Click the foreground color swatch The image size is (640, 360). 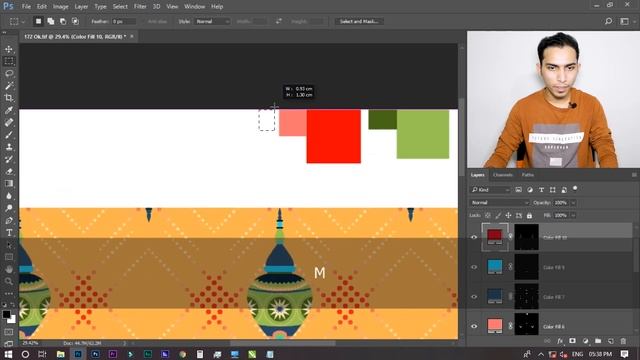point(6,314)
